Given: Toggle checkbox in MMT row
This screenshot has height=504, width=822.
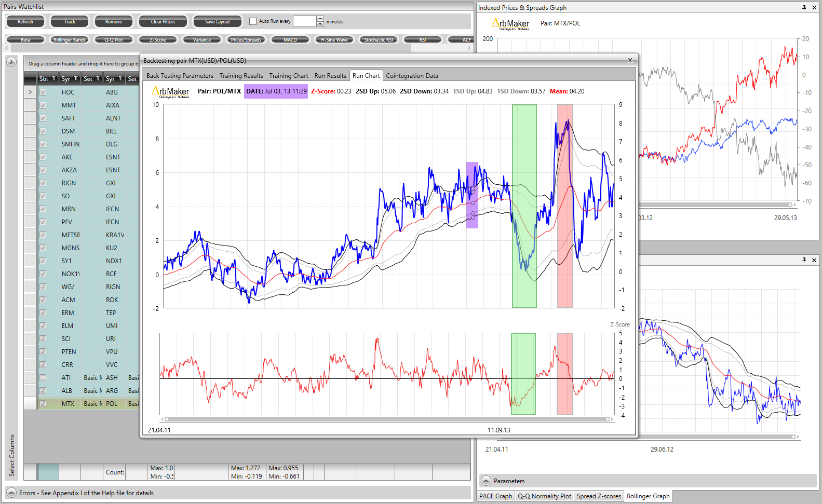Looking at the screenshot, I should 43,105.
